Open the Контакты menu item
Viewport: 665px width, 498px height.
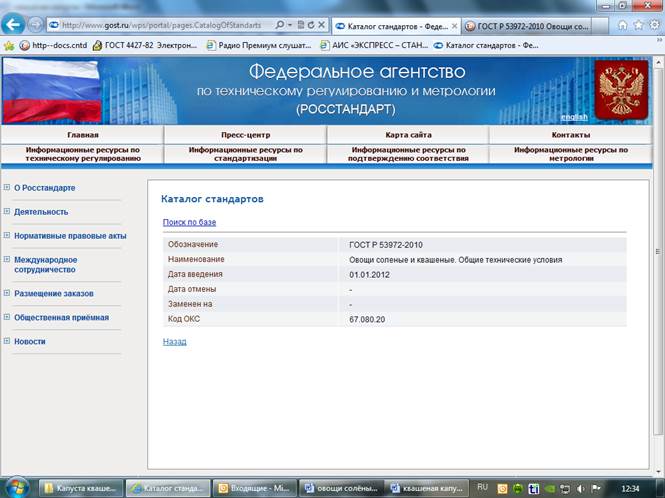(571, 135)
